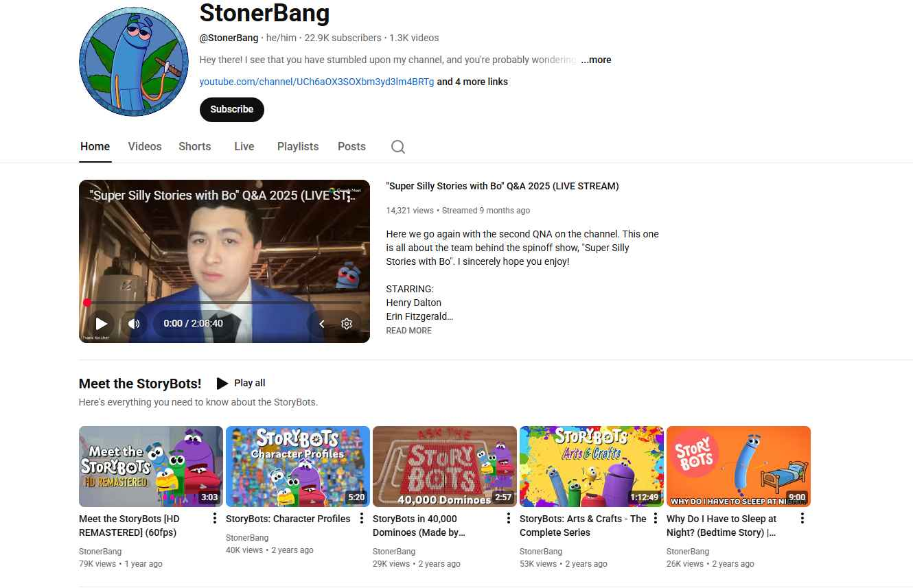913x588 pixels.
Task: Subscribe to the StonerBang channel
Action: 231,109
